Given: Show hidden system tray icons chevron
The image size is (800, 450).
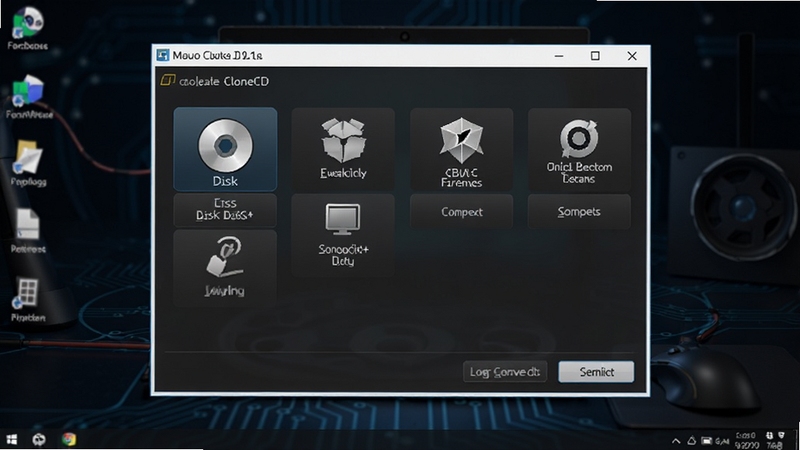Looking at the screenshot, I should click(676, 441).
